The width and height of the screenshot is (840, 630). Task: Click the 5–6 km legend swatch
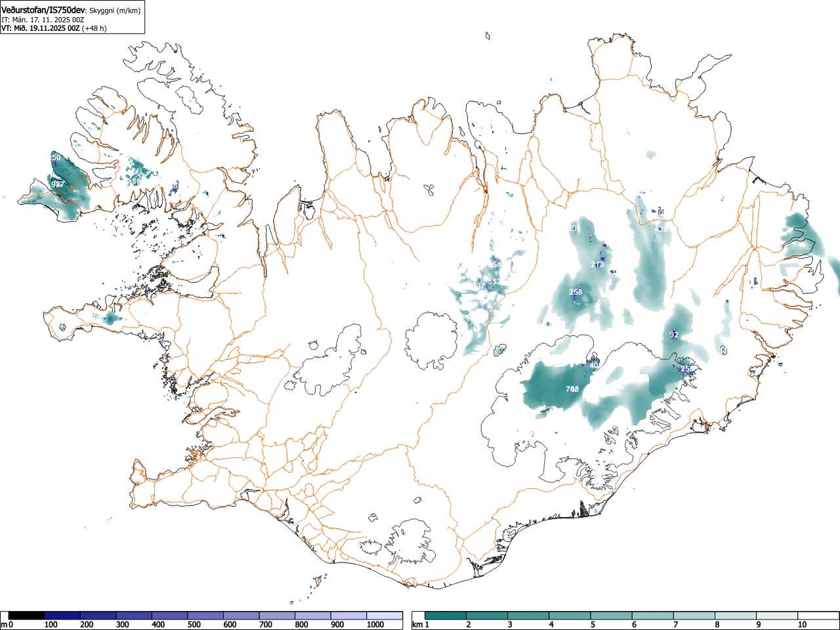tap(612, 616)
